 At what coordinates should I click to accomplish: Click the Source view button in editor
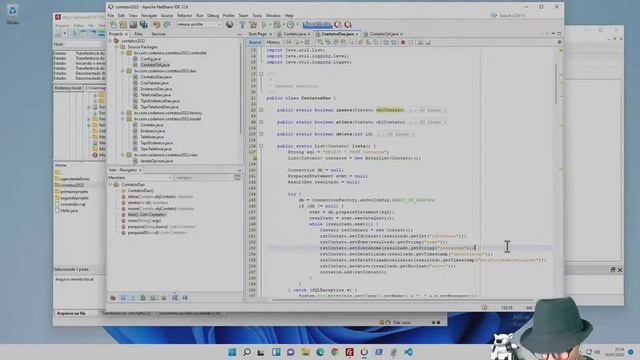coord(255,42)
